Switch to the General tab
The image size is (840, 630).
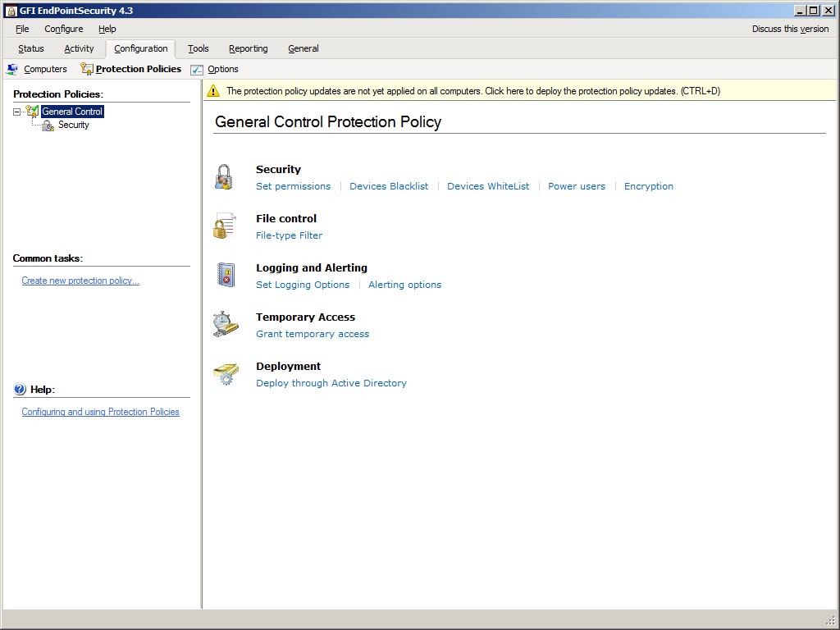(x=304, y=48)
